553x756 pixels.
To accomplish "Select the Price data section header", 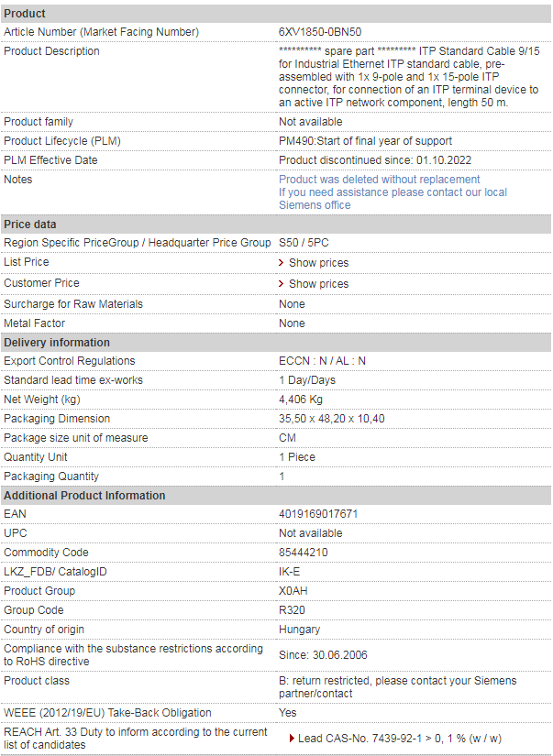I will click(276, 225).
